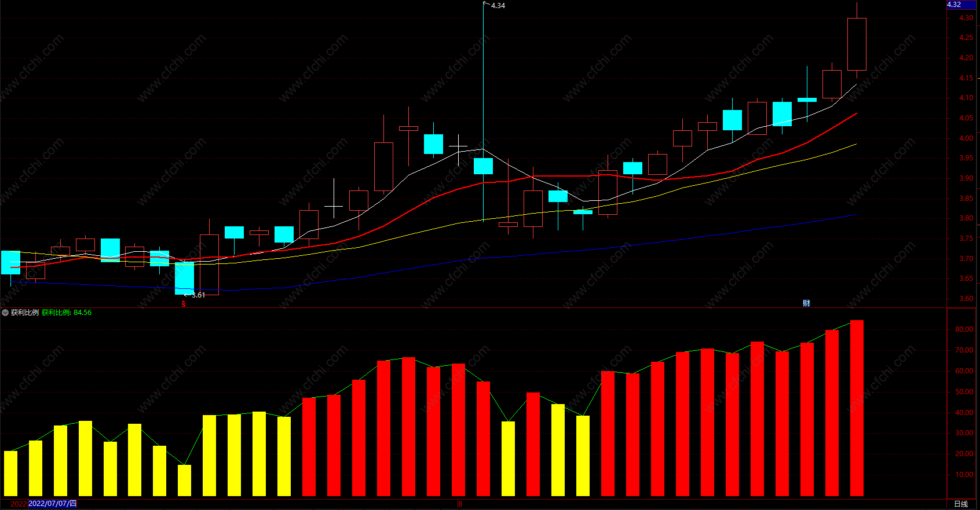Click the red S signal marker

[x=184, y=304]
